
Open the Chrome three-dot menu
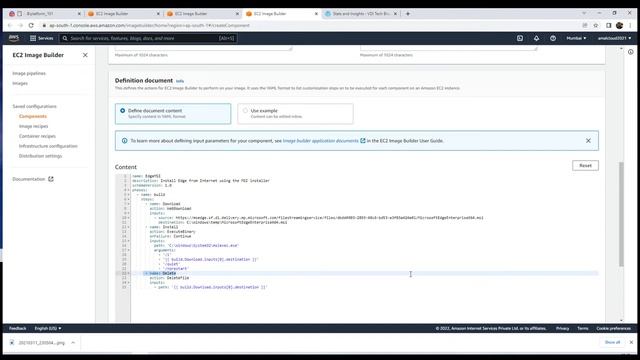click(631, 25)
